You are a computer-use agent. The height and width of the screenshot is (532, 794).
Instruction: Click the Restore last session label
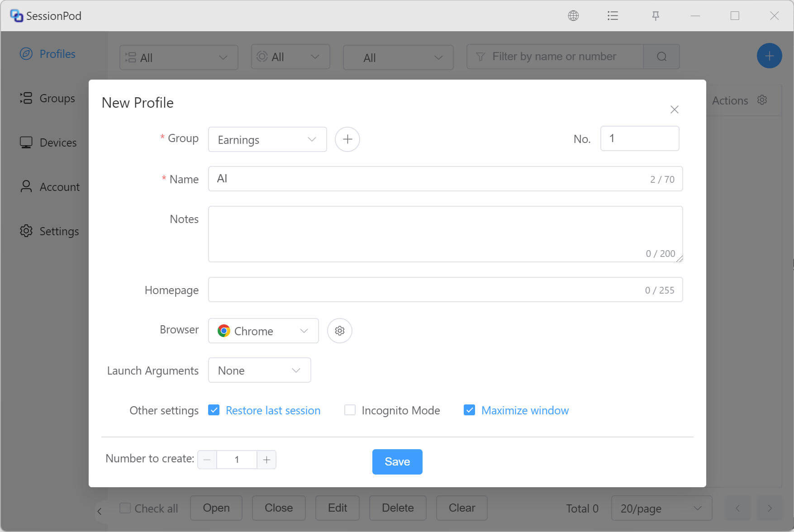coord(273,410)
